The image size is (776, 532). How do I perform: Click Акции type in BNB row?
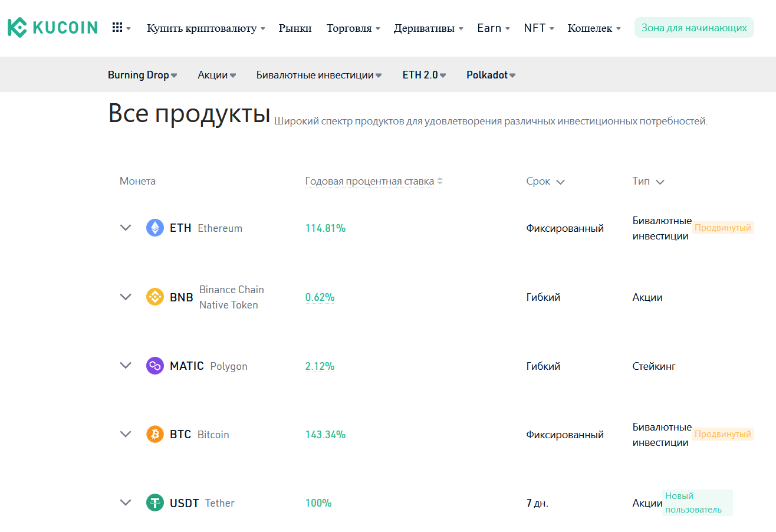tap(647, 297)
